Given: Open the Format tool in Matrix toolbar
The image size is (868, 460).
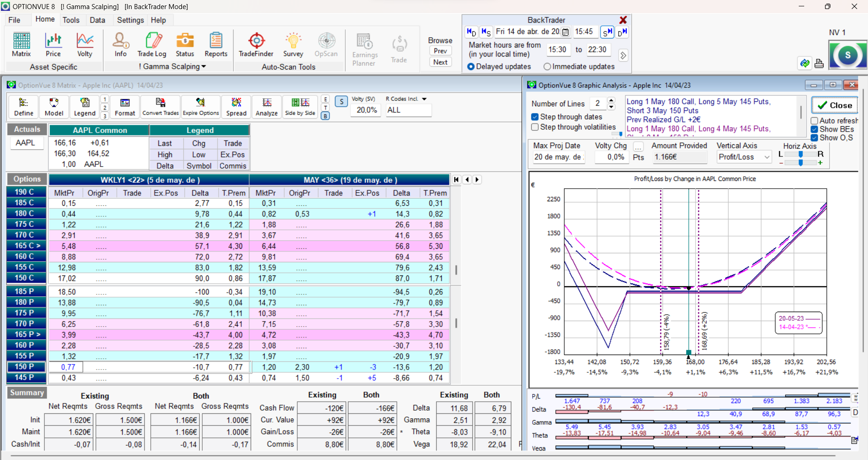Looking at the screenshot, I should tap(125, 107).
